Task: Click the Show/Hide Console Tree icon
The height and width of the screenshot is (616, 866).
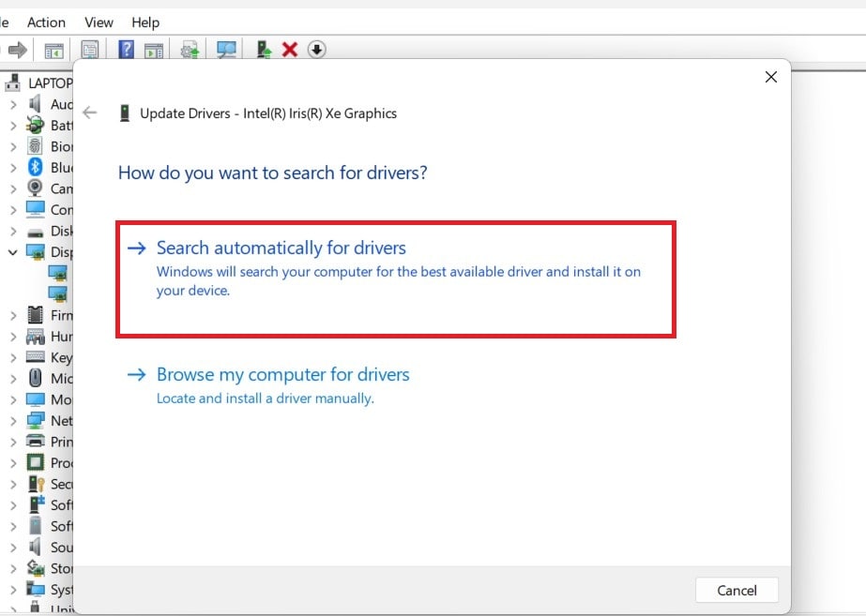Action: [54, 51]
